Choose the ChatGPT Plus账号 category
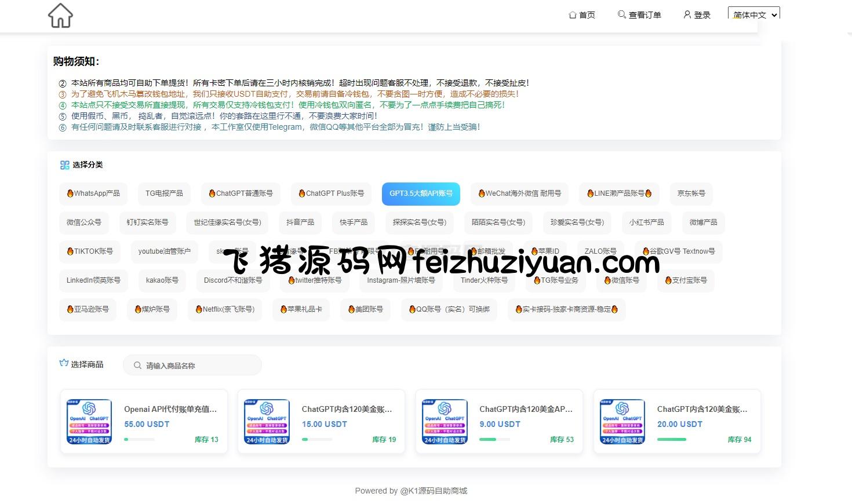This screenshot has width=852, height=504. [x=331, y=193]
